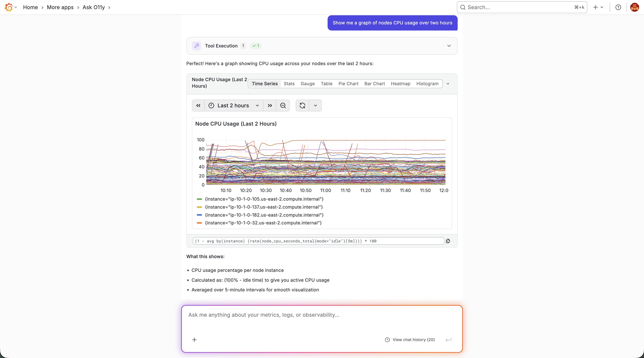Open the refresh interval dropdown arrow
This screenshot has width=644, height=358.
pos(315,106)
